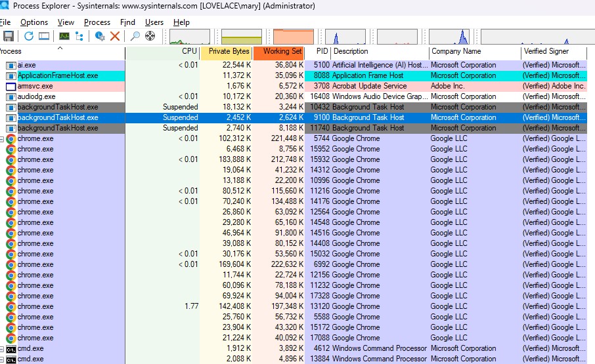Viewport: 595px width, 364px height.
Task: Click the Refresh Now toolbar icon
Action: (x=29, y=36)
